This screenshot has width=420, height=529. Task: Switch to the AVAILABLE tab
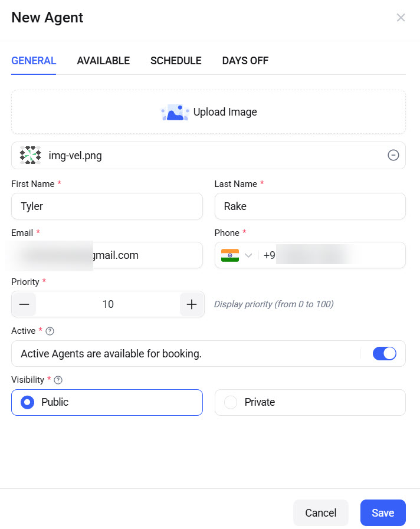point(103,61)
